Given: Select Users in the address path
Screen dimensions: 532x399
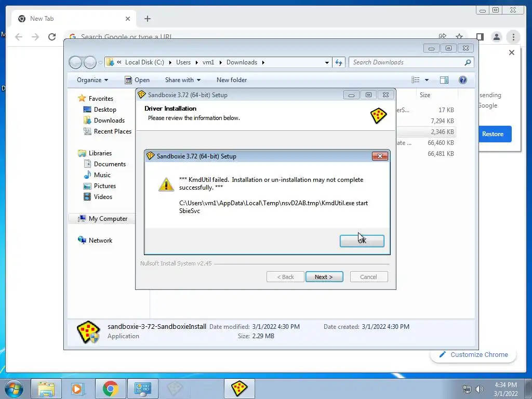Looking at the screenshot, I should [x=183, y=62].
